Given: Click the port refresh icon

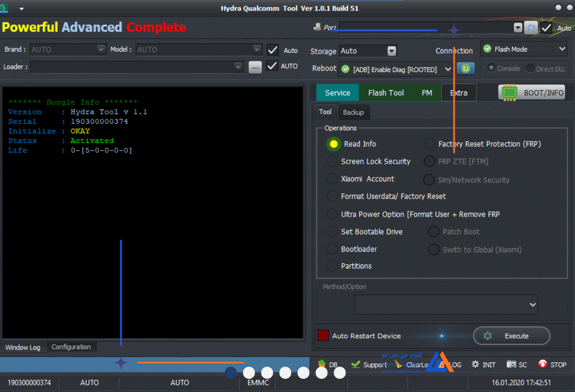Looking at the screenshot, I should pos(530,28).
